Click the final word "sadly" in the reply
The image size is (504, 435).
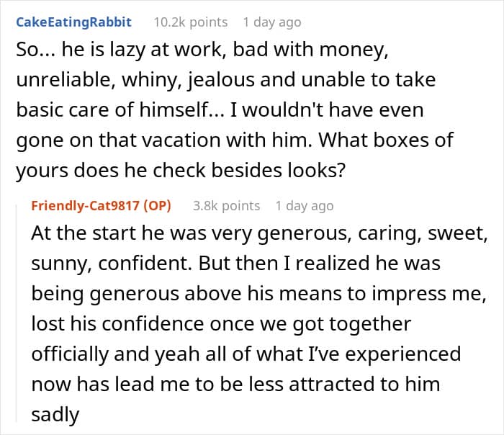tap(55, 413)
